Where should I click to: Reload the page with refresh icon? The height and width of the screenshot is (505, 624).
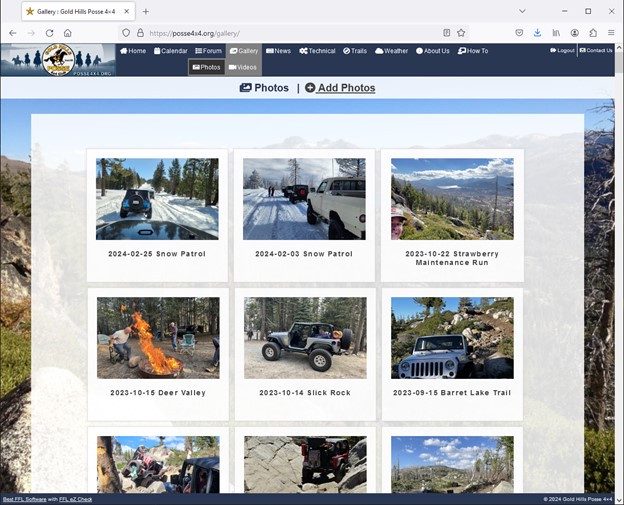[49, 33]
